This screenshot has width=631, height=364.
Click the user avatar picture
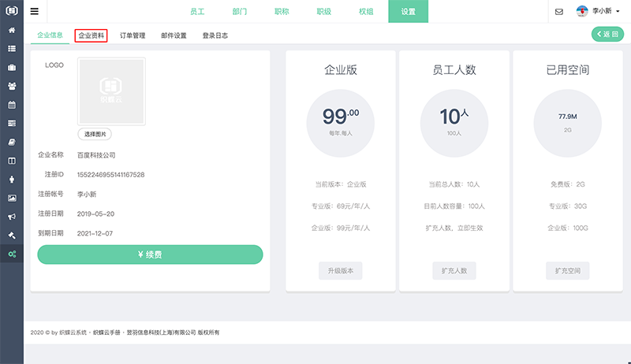pos(582,11)
